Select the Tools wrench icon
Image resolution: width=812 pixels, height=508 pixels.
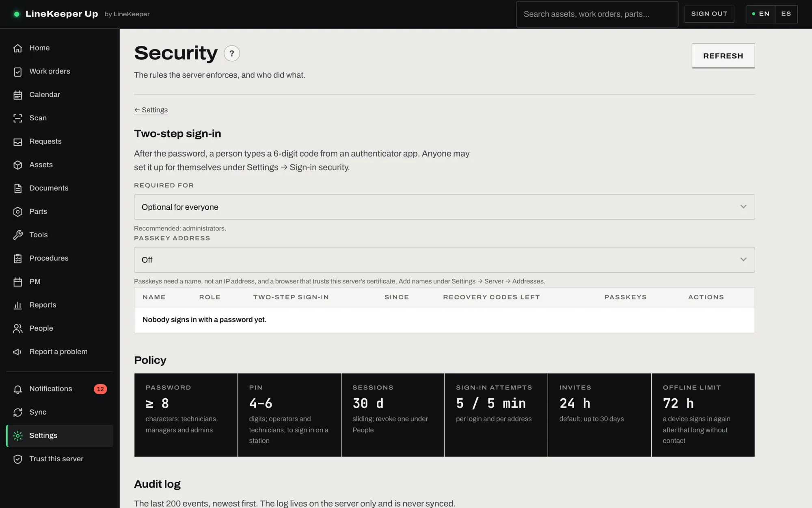[17, 235]
